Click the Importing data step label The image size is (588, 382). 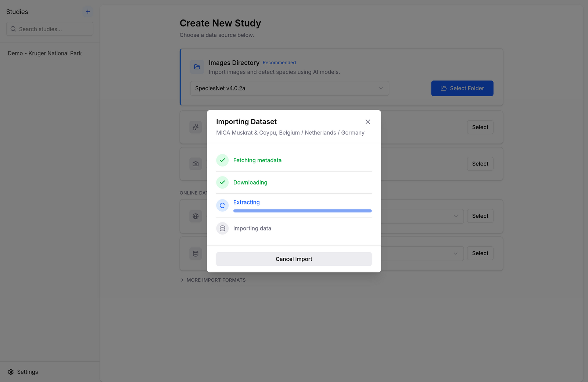point(252,228)
